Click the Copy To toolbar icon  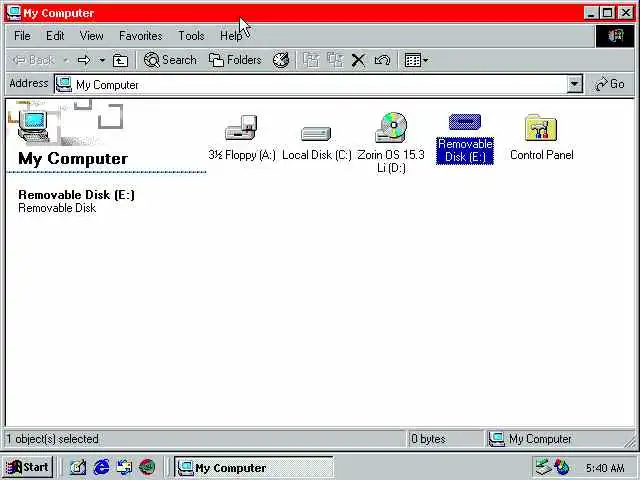click(x=335, y=60)
